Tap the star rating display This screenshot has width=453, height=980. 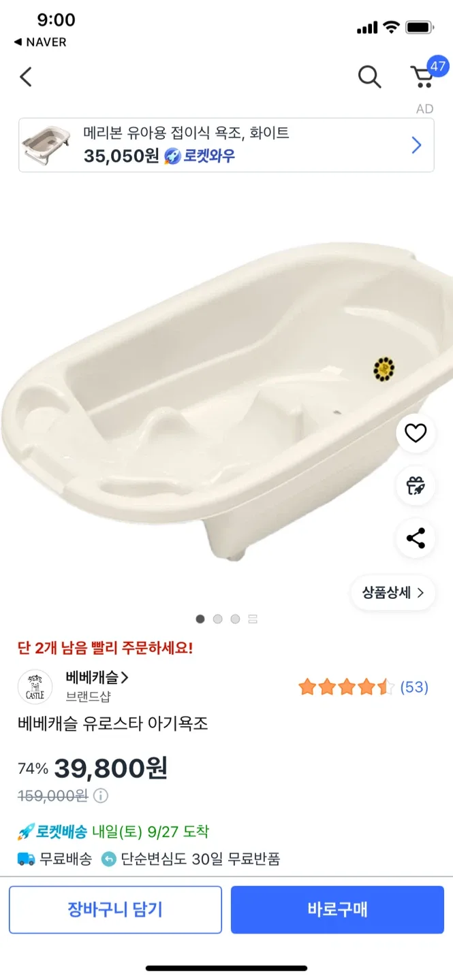[346, 687]
